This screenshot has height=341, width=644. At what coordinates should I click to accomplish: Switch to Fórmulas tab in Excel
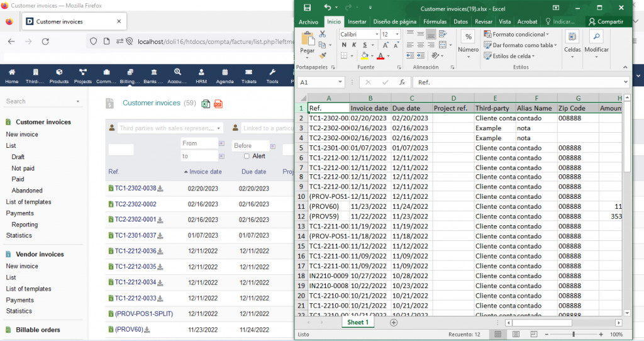(x=435, y=22)
